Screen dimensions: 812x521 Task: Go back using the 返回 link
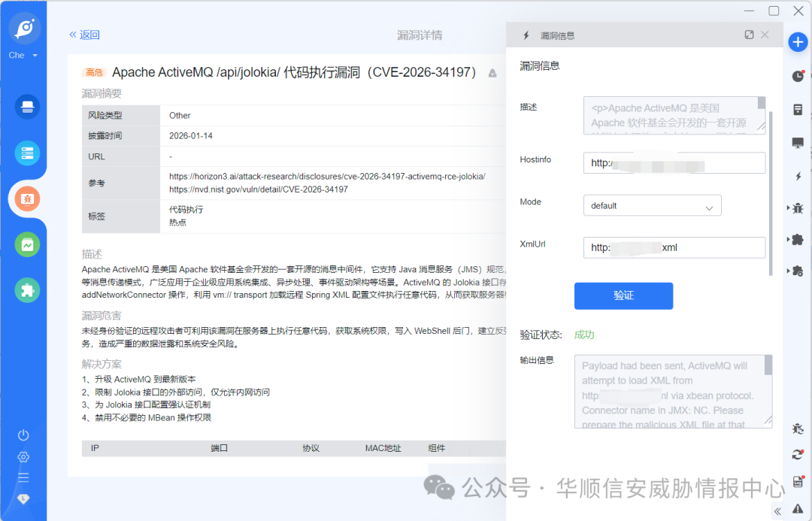coord(84,35)
